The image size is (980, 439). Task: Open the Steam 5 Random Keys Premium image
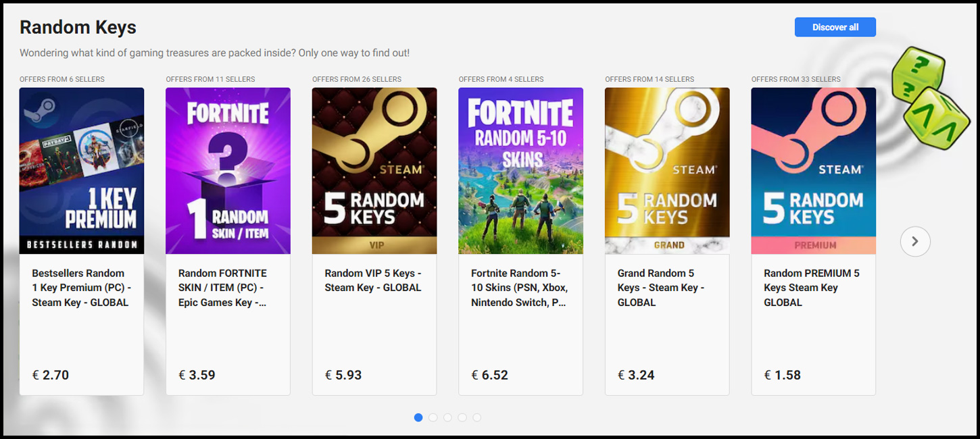[813, 170]
